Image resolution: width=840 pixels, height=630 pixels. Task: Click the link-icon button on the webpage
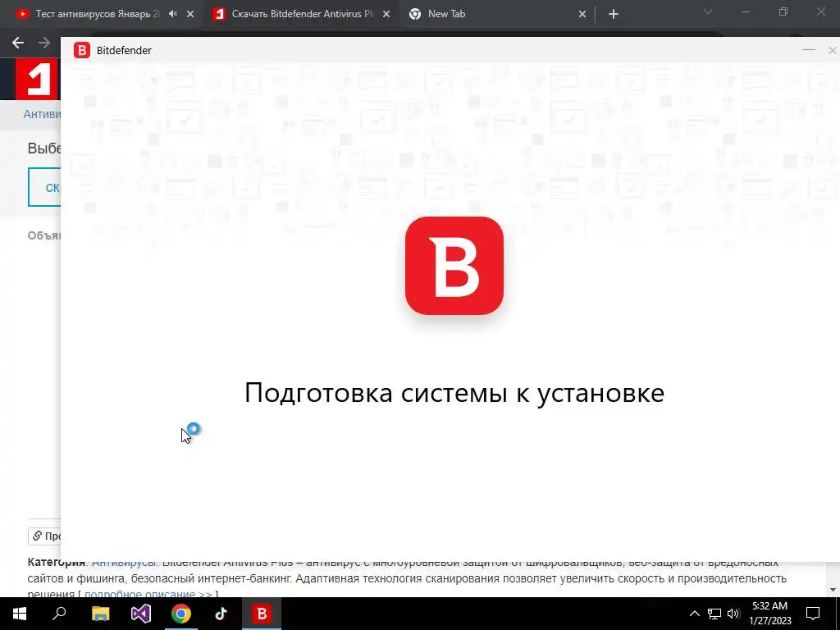44,536
